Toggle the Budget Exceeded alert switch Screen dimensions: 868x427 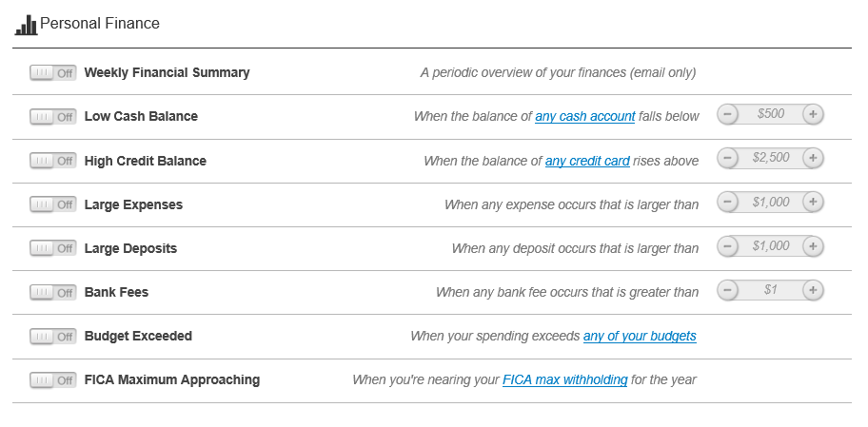click(x=53, y=337)
